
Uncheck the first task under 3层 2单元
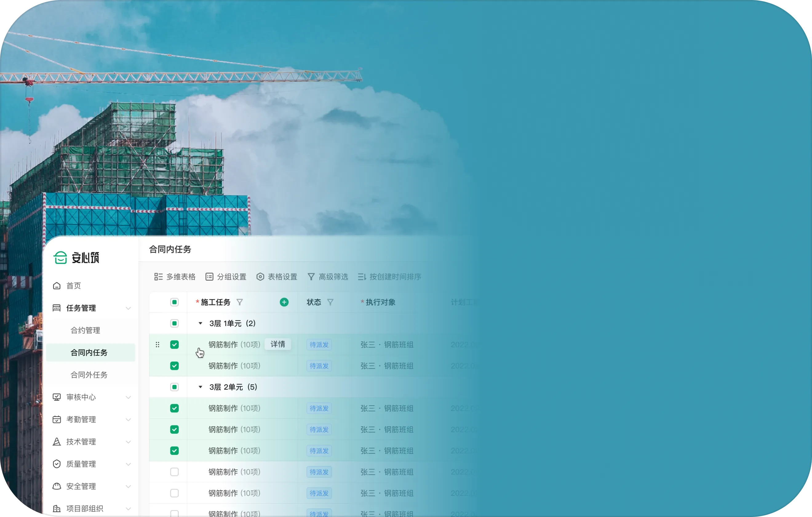tap(174, 408)
